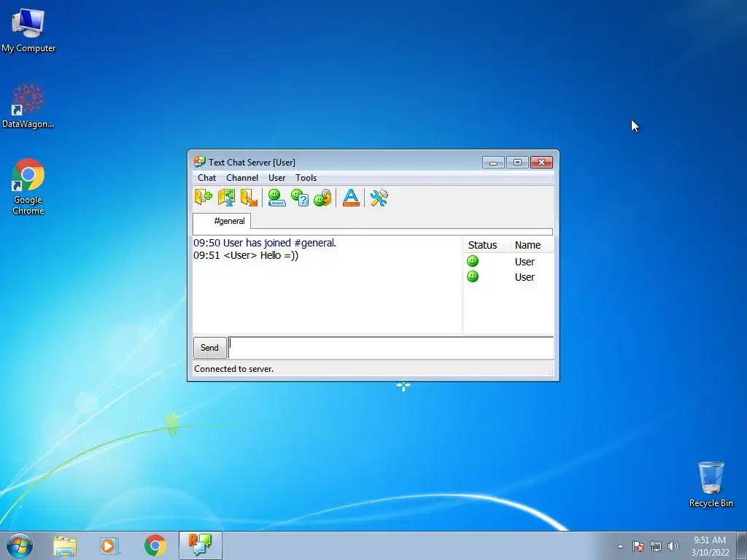Viewport: 747px width, 560px height.
Task: Open the Windows Start orb
Action: 20,545
